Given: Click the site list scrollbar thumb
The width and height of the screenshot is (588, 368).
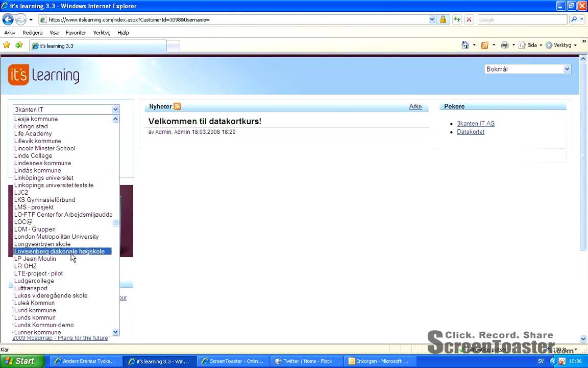Looking at the screenshot, I should point(115,223).
